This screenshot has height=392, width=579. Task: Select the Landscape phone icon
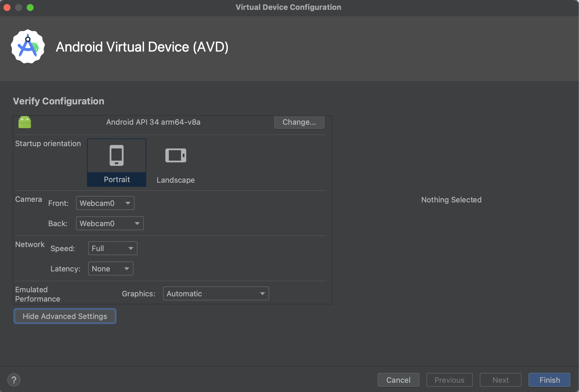(175, 155)
